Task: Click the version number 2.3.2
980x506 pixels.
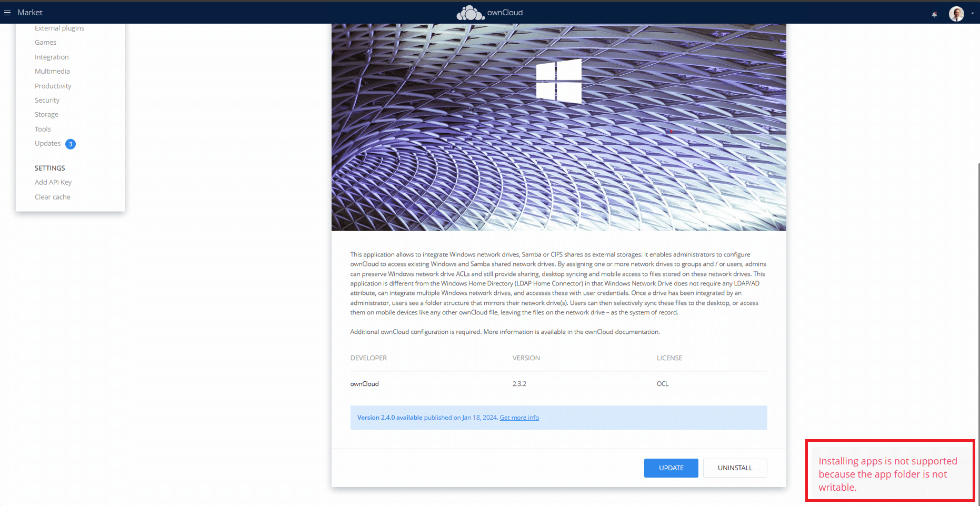Action: pos(519,384)
